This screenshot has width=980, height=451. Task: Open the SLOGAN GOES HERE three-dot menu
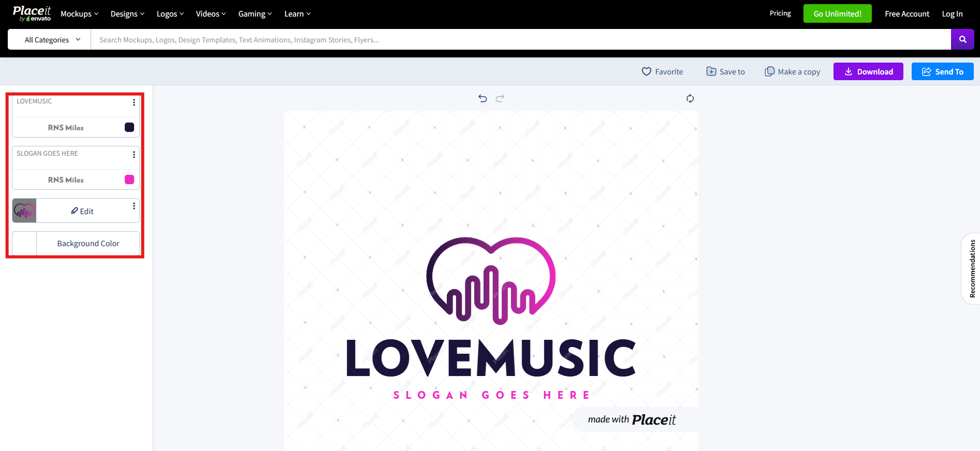[134, 155]
